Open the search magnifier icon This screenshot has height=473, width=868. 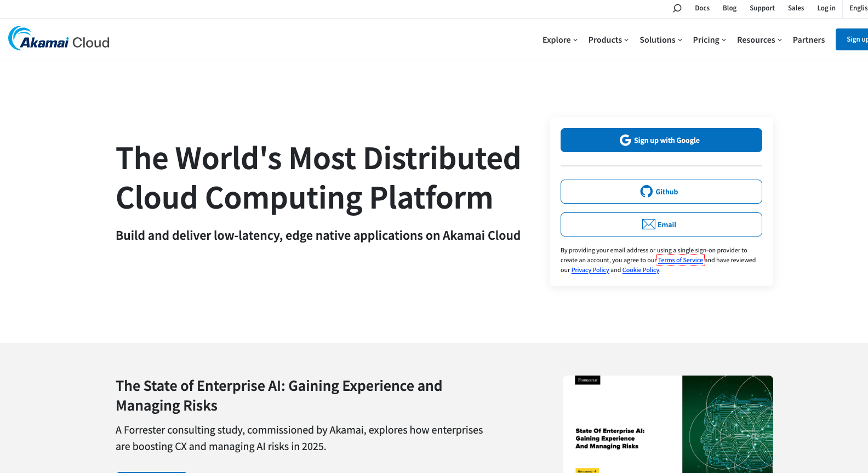[x=677, y=8]
